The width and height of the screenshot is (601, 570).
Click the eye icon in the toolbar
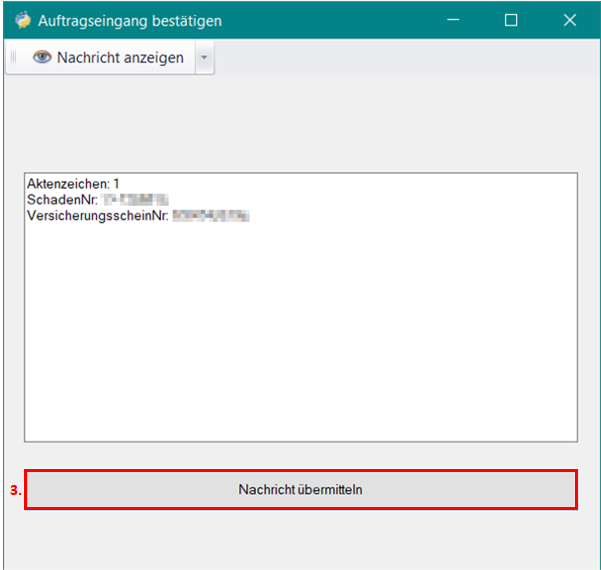pyautogui.click(x=42, y=58)
